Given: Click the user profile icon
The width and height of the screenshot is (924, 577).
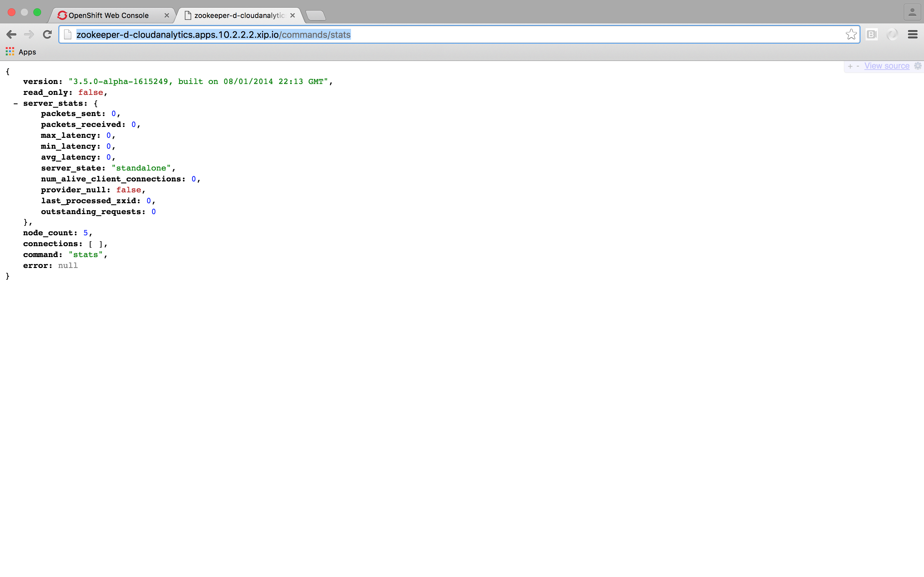Looking at the screenshot, I should 912,13.
